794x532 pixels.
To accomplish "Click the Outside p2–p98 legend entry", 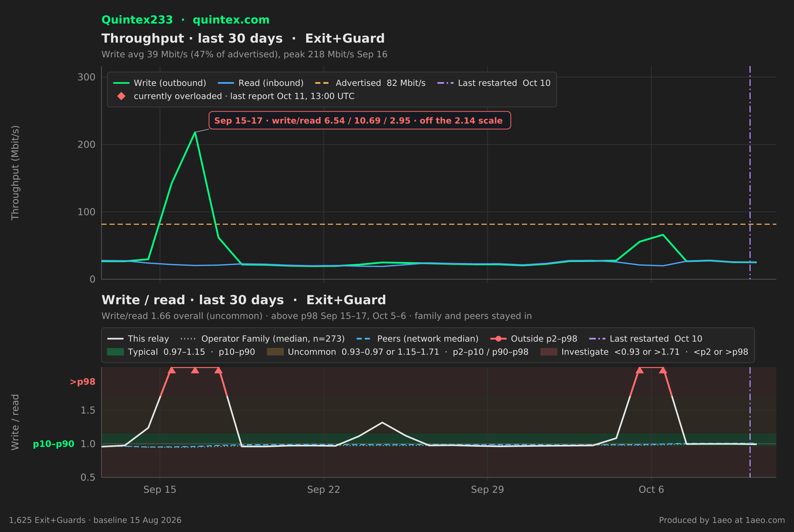I will coord(534,339).
